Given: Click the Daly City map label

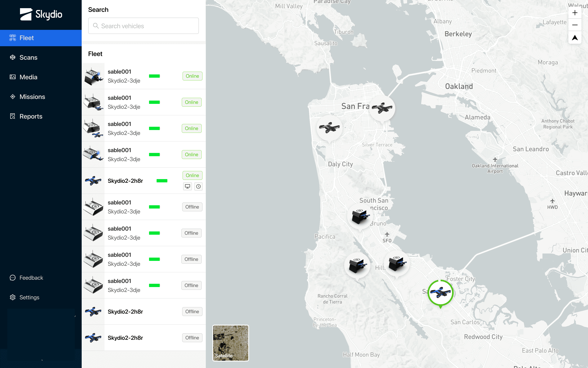Looking at the screenshot, I should point(340,164).
